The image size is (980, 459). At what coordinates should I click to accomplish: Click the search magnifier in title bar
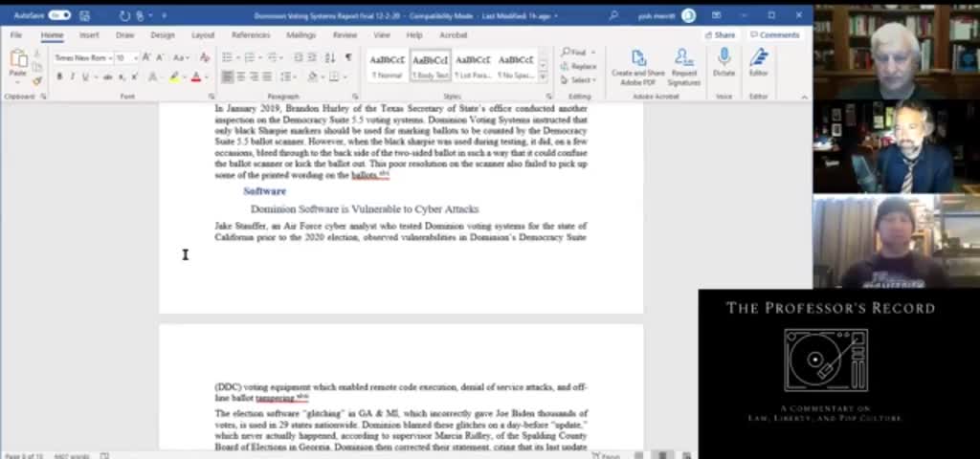613,15
